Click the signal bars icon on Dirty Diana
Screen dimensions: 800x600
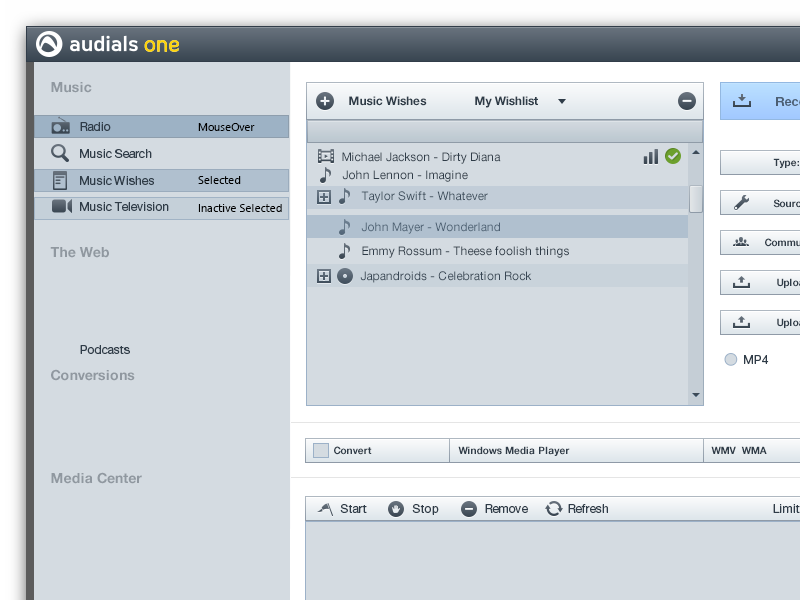tap(651, 156)
